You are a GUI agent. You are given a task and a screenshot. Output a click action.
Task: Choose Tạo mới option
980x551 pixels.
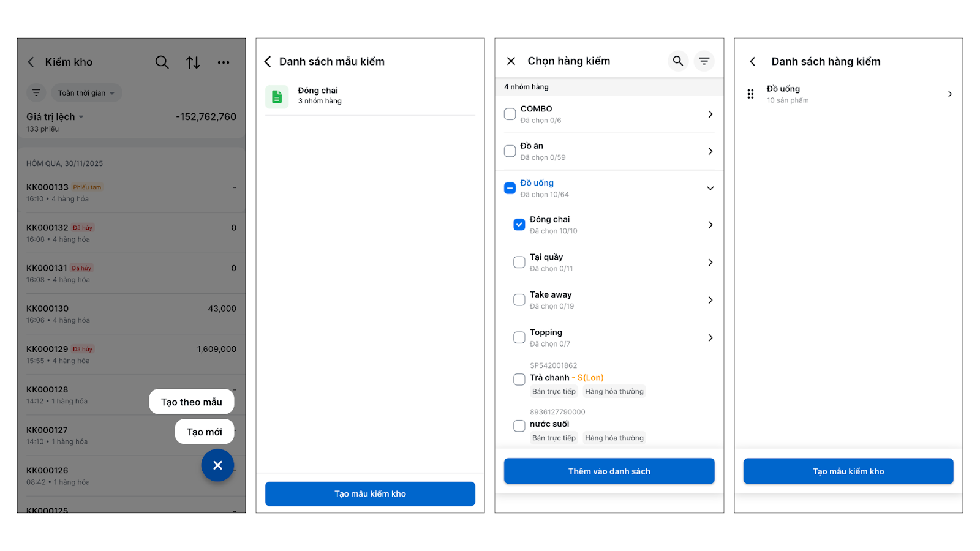(205, 432)
